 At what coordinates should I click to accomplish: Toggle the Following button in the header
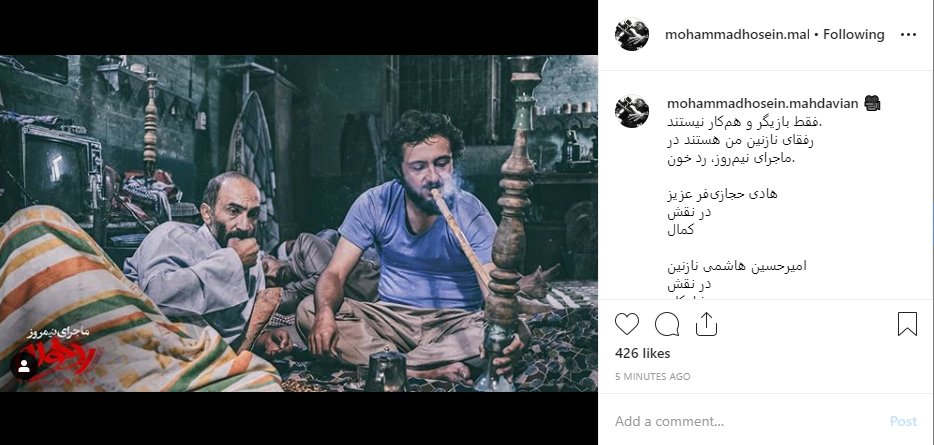(854, 35)
